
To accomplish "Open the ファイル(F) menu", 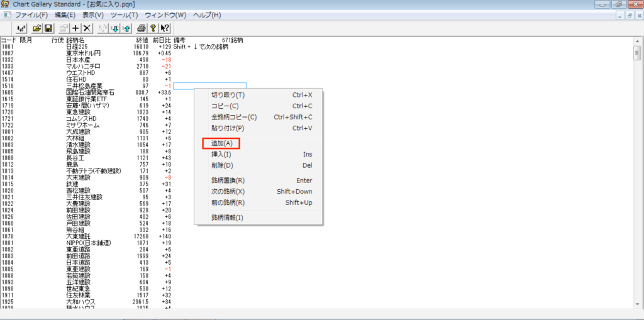I will click(31, 15).
